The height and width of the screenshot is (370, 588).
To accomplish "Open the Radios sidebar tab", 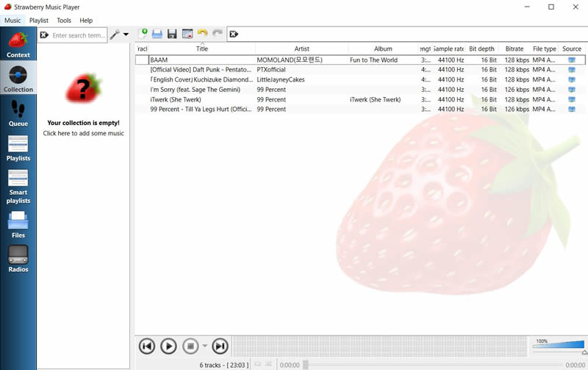I will tap(18, 258).
